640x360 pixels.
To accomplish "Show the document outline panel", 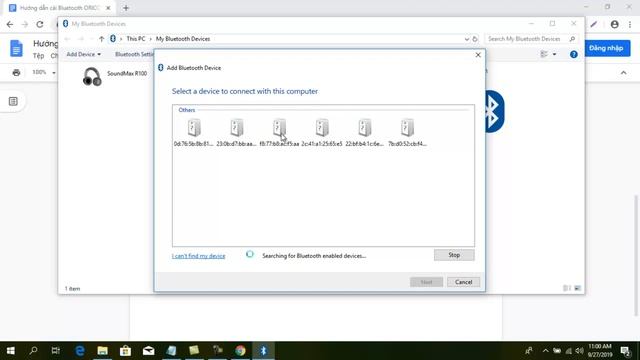I will pos(13,101).
